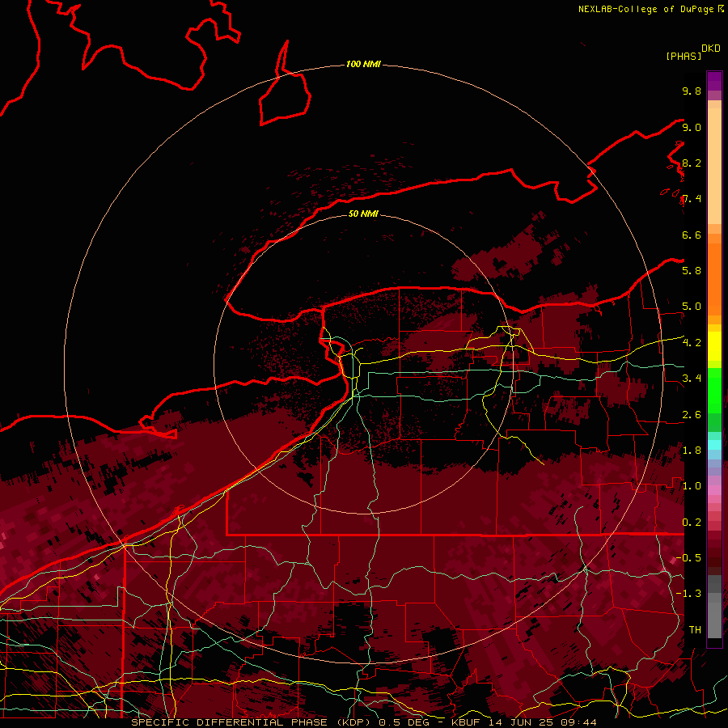Click the KBUF station identifier in the caption
Viewport: 728px width, 728px height.
467,722
